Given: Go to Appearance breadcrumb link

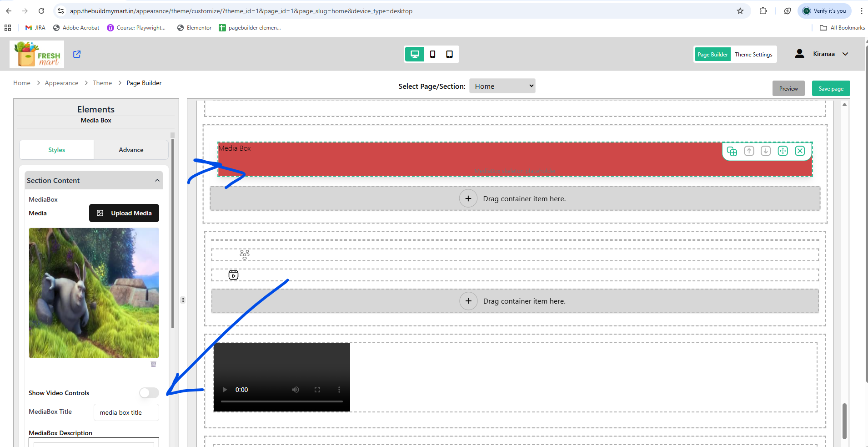Looking at the screenshot, I should (61, 83).
